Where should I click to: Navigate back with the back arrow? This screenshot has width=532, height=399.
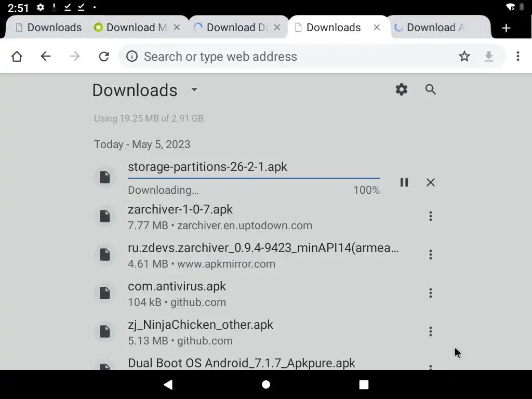46,56
